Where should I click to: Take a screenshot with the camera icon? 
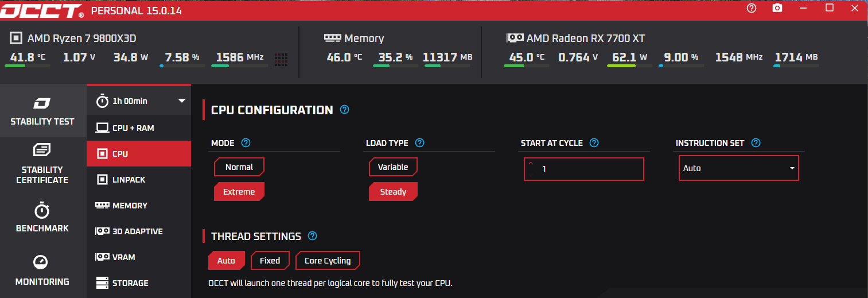pos(777,8)
